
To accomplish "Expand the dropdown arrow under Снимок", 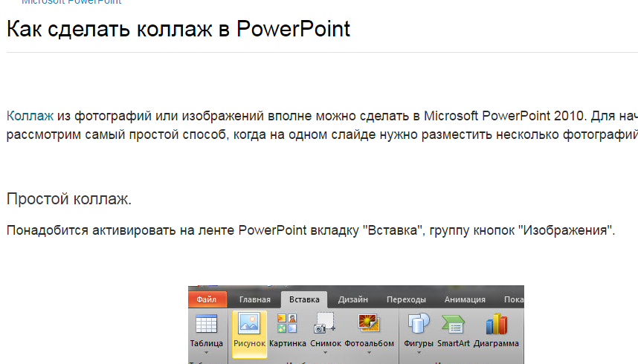I will (325, 353).
